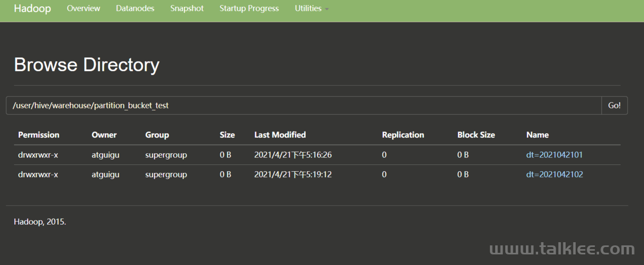644x265 pixels.
Task: Click the Last Modified column header
Action: pyautogui.click(x=280, y=135)
